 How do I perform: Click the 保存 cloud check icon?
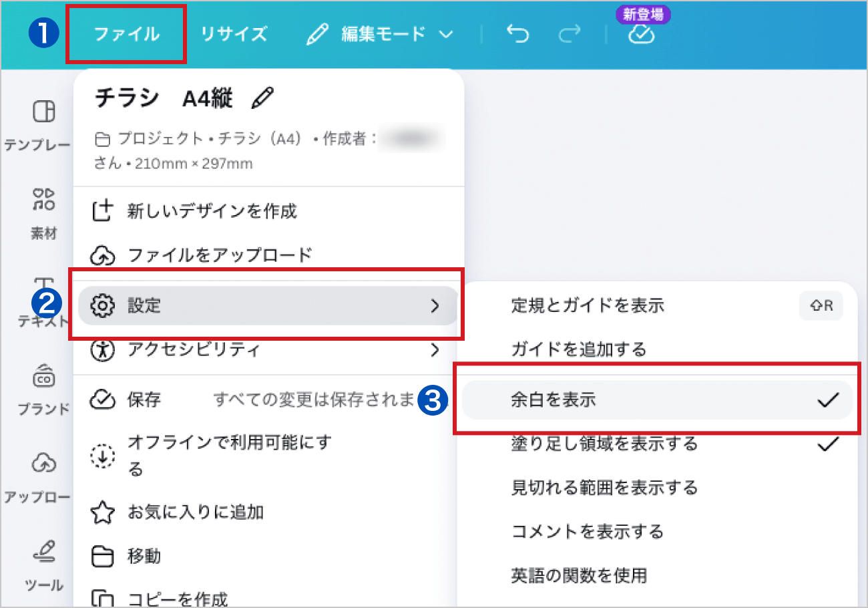tap(103, 400)
